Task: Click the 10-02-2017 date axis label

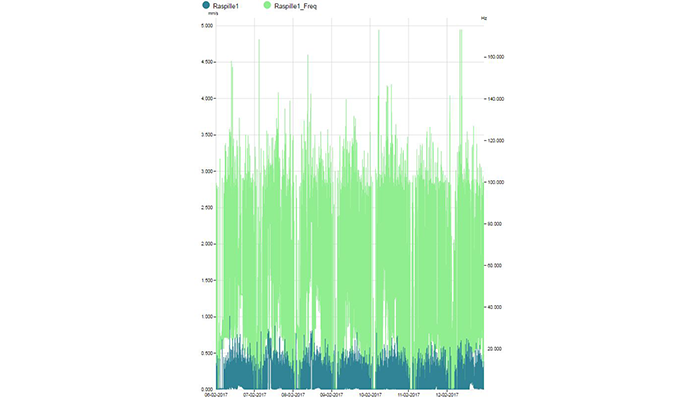Action: [x=370, y=394]
